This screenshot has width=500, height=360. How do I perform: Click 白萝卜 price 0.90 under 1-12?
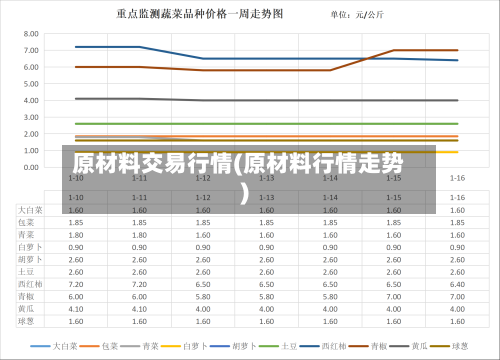[x=203, y=247]
